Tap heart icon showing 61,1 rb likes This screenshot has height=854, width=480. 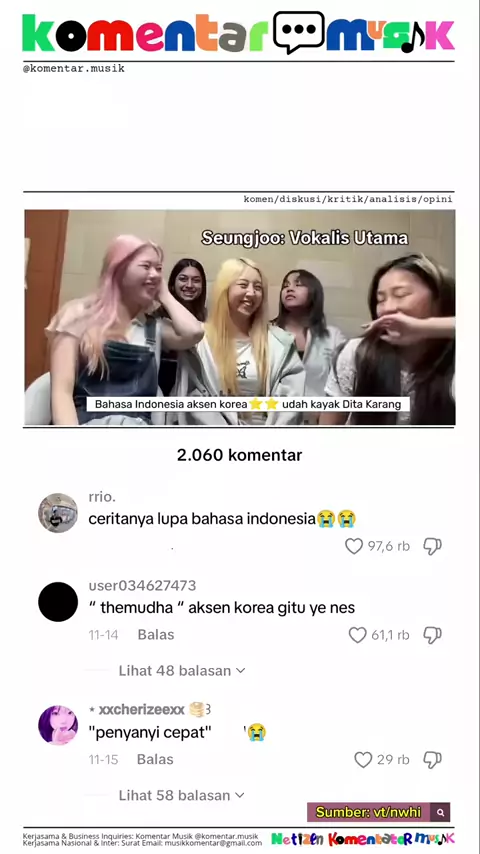pyautogui.click(x=357, y=635)
